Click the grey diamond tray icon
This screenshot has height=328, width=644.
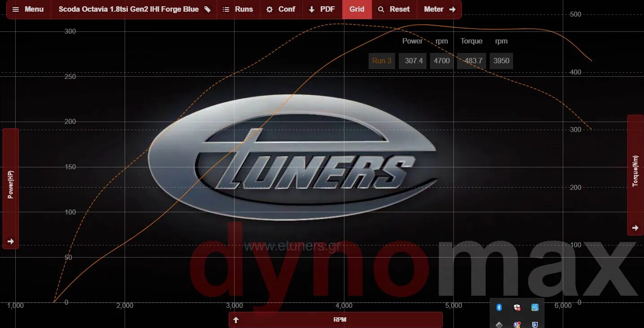coord(499,324)
